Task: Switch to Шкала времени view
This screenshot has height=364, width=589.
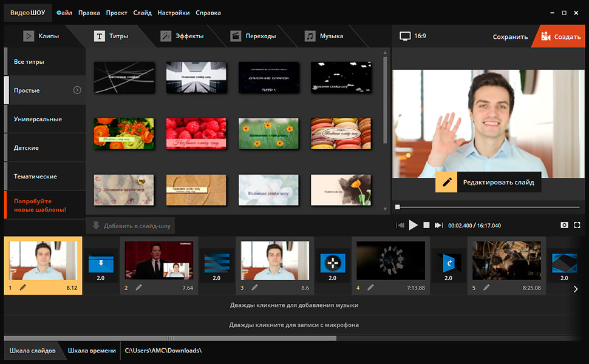Action: 92,351
